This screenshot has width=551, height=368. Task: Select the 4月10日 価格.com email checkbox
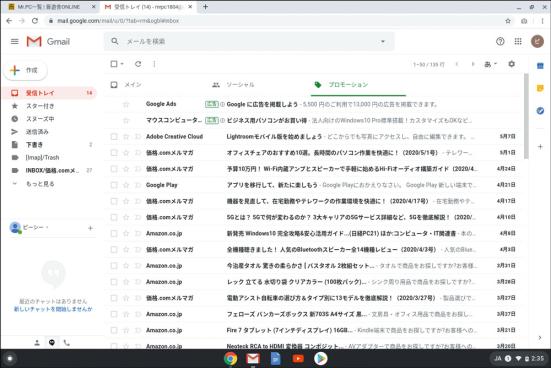[114, 218]
